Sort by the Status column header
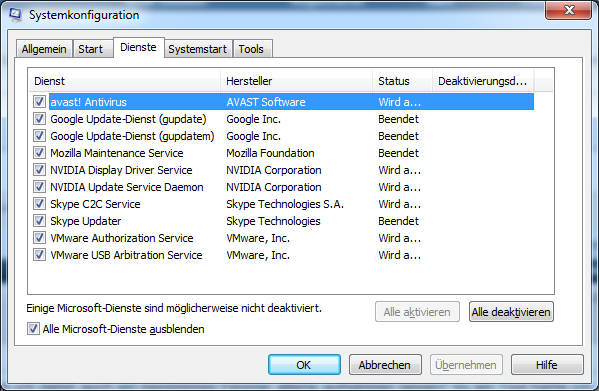 [402, 81]
